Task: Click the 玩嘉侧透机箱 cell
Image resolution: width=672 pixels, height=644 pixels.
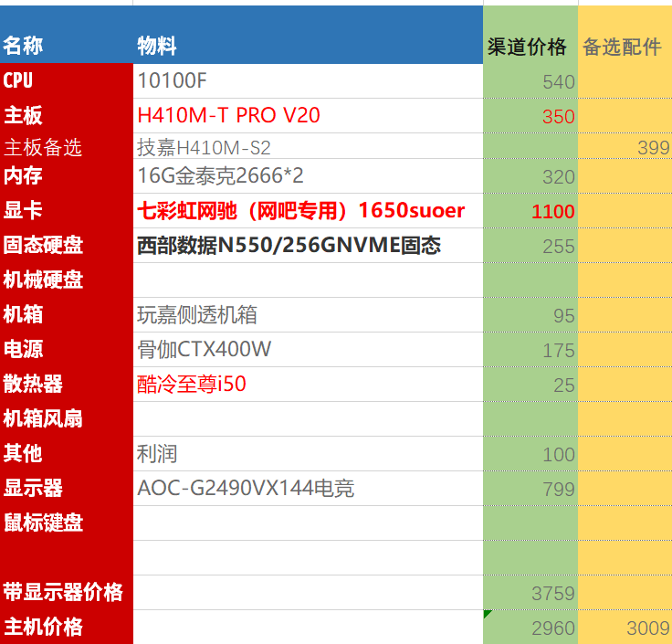Action: pos(308,315)
